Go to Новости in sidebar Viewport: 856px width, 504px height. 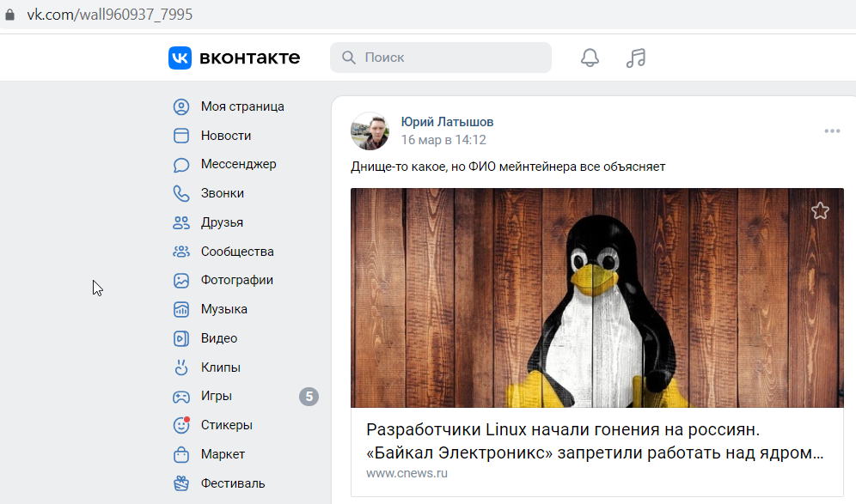pyautogui.click(x=226, y=136)
